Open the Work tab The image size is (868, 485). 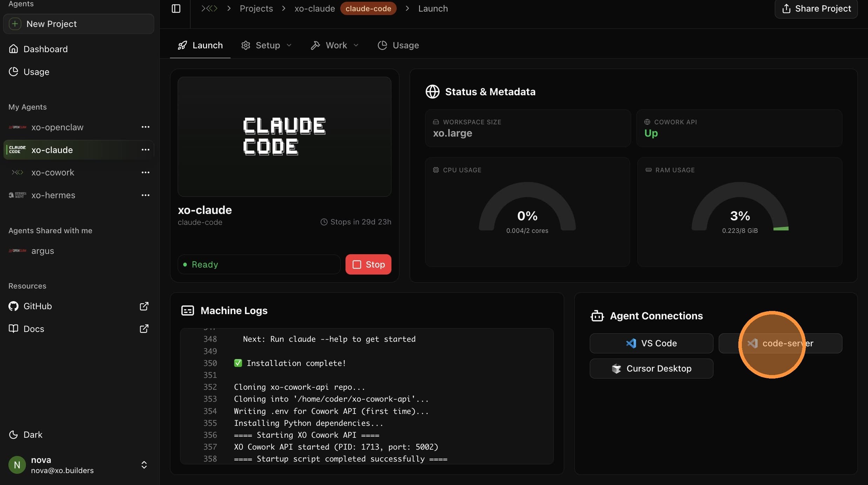pyautogui.click(x=335, y=45)
